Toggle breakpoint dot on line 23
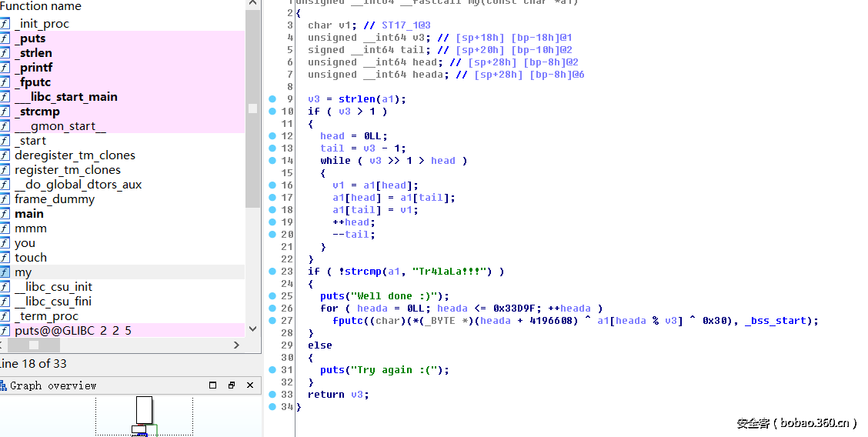Image resolution: width=868 pixels, height=437 pixels. click(x=272, y=272)
